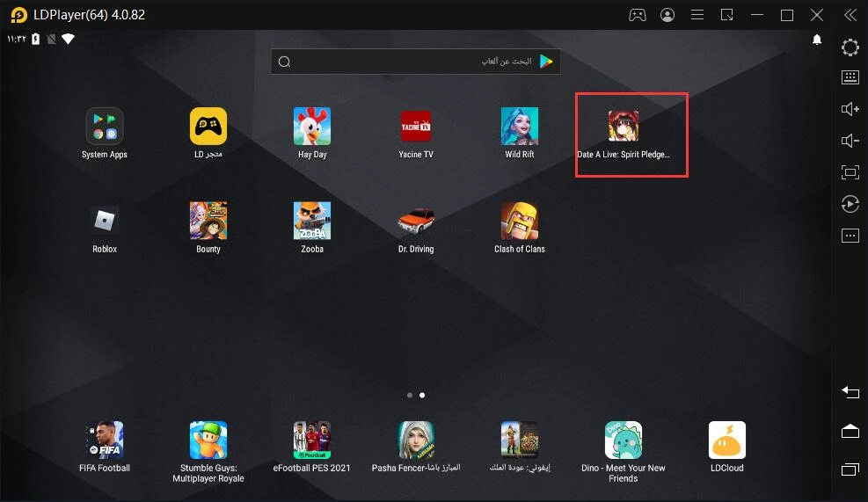Launch the LDCloud app
Viewport: 868px width, 502px height.
click(x=726, y=440)
